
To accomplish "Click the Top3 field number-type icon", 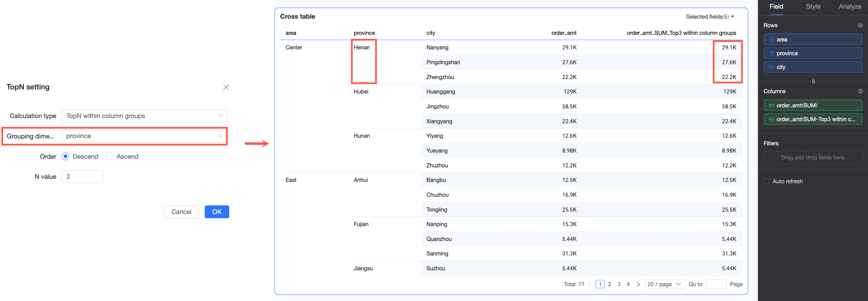I will (x=771, y=119).
